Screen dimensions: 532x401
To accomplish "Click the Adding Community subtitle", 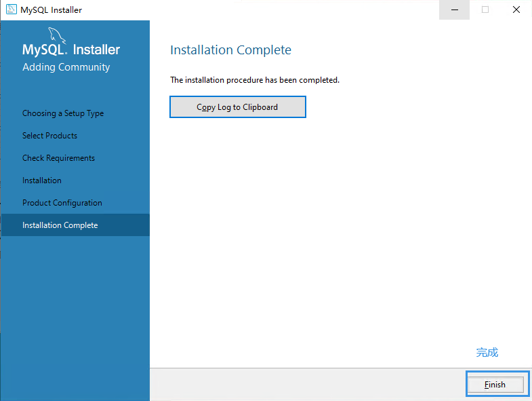I will (x=66, y=67).
